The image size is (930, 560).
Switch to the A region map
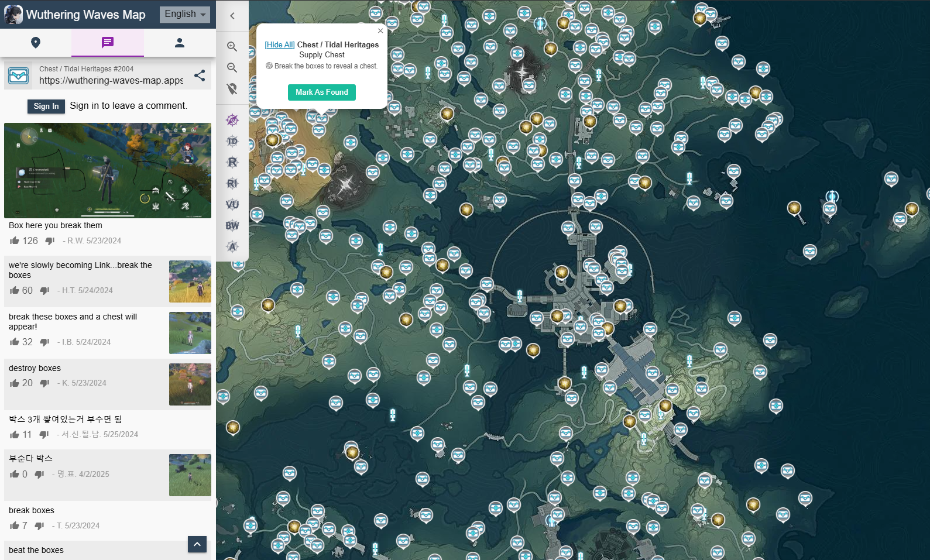pos(232,246)
